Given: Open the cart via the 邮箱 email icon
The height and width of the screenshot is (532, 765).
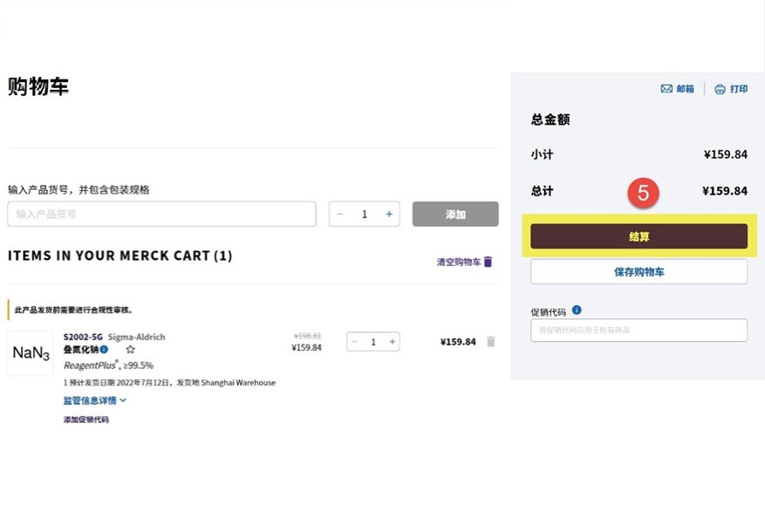Looking at the screenshot, I should (668, 88).
